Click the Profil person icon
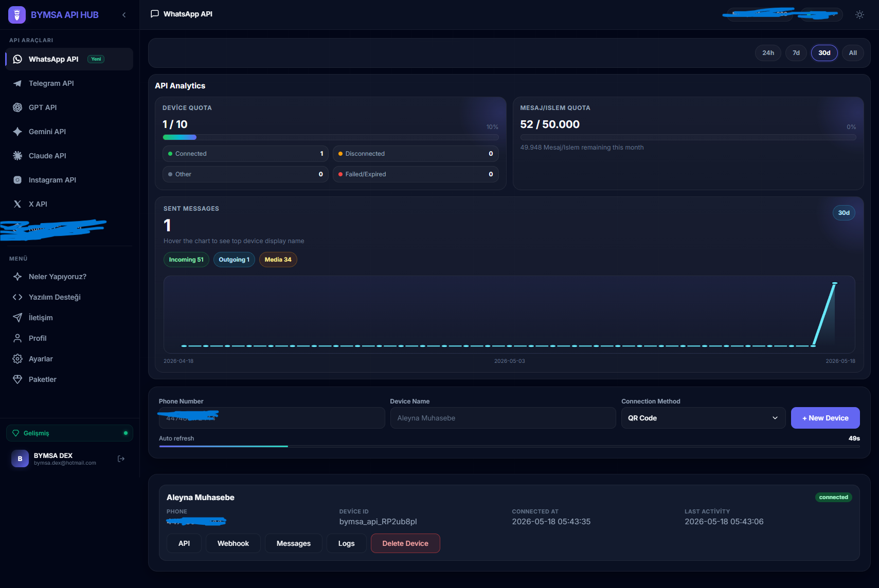The image size is (879, 588). click(17, 338)
